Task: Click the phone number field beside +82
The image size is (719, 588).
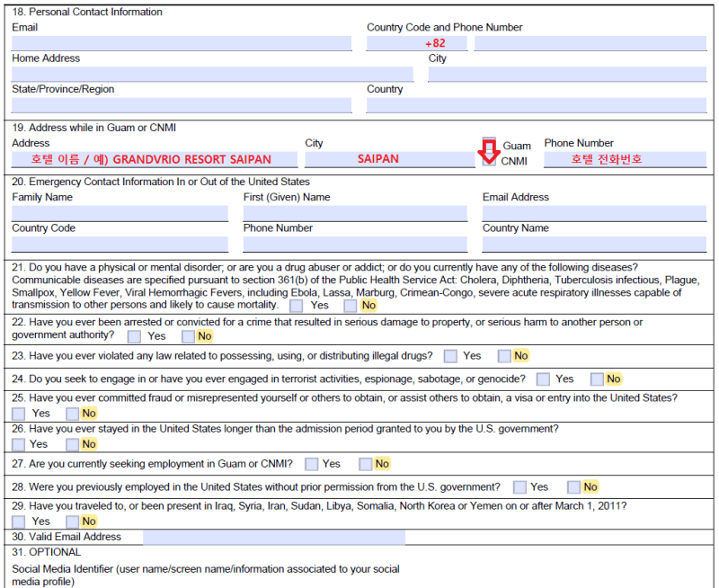Action: pos(590,43)
